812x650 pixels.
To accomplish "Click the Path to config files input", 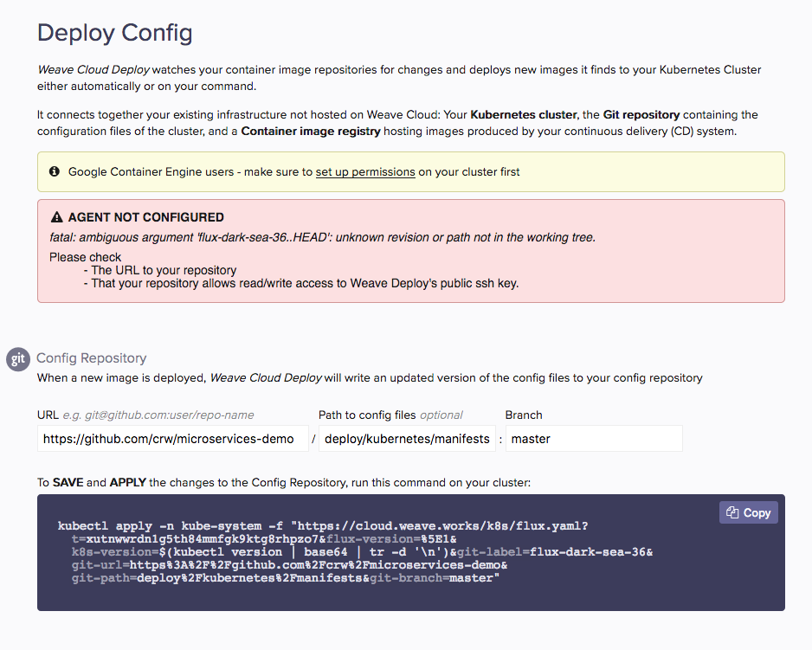I will pos(407,439).
